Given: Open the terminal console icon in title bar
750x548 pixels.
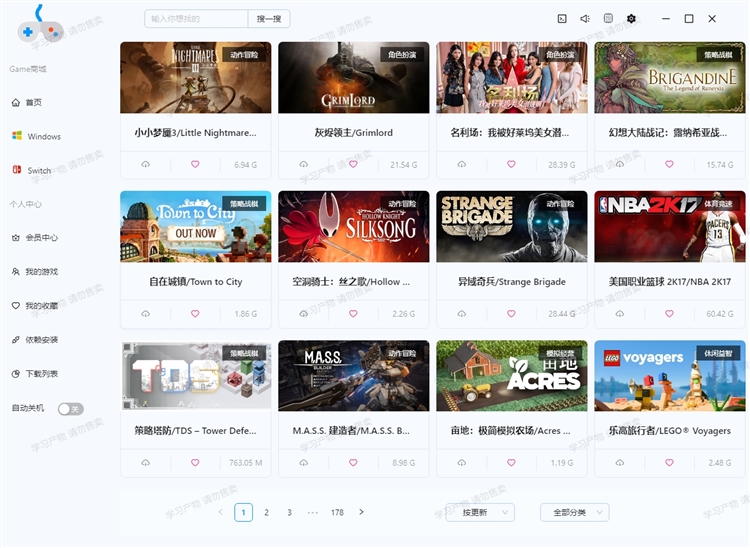Looking at the screenshot, I should coord(562,19).
